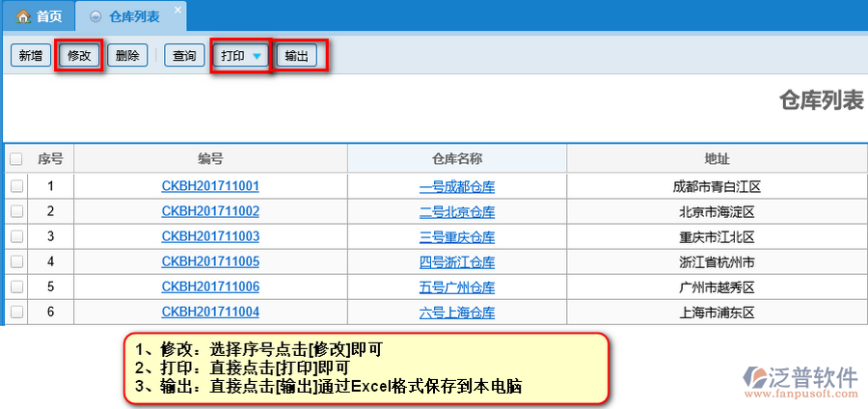Select the checkbox for row 3
The width and height of the screenshot is (868, 409).
[16, 236]
